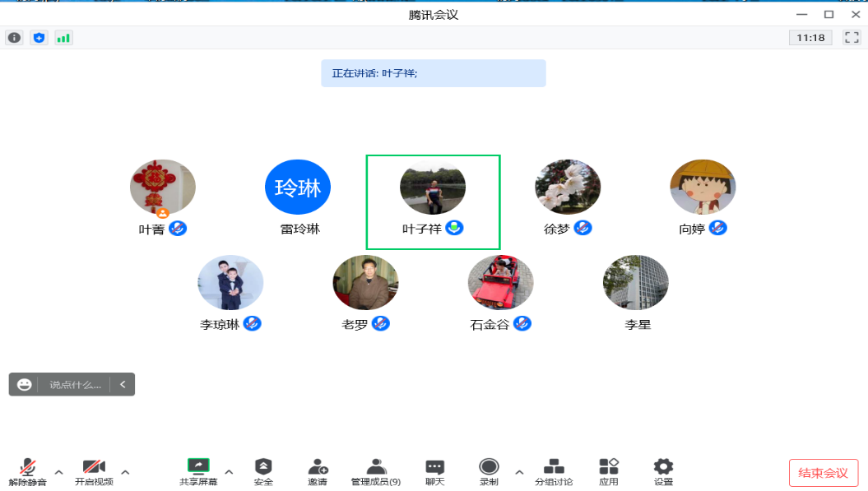868x491 pixels.
Task: Start 录制 recording
Action: 489,472
